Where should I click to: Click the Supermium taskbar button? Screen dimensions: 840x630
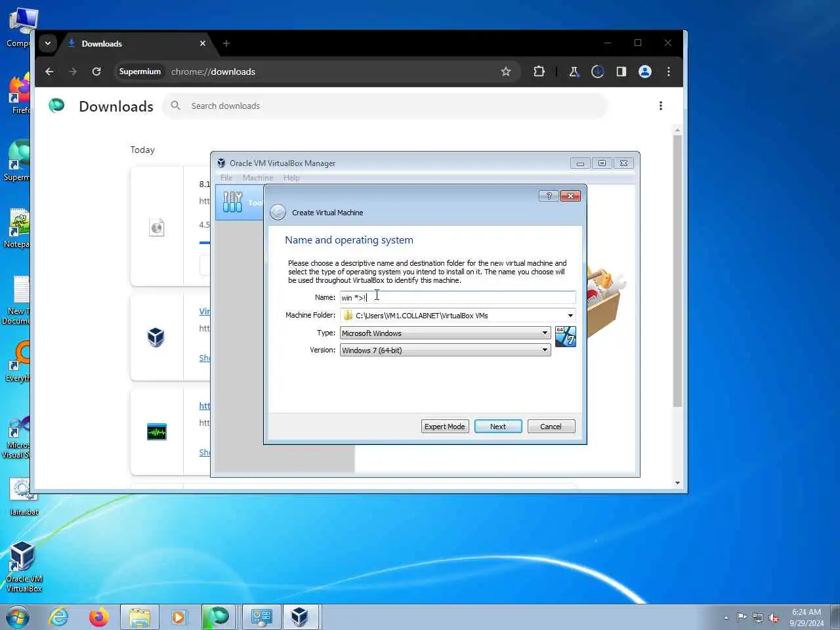click(219, 617)
